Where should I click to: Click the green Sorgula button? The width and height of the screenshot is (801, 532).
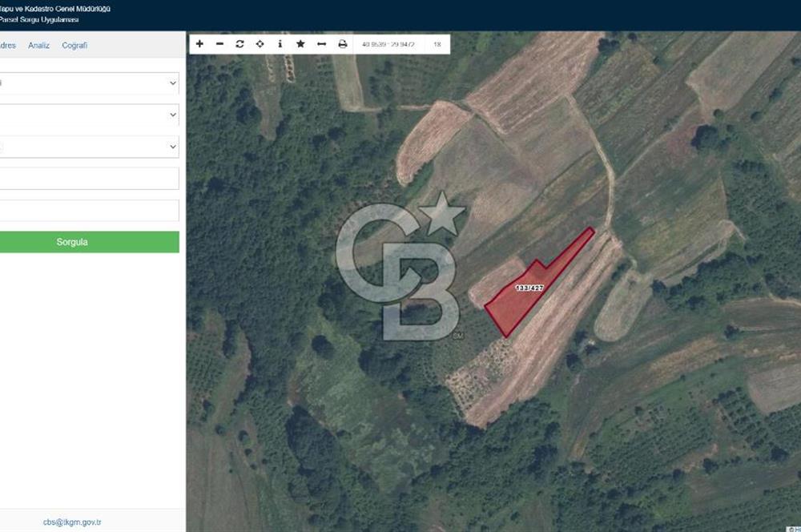point(88,242)
